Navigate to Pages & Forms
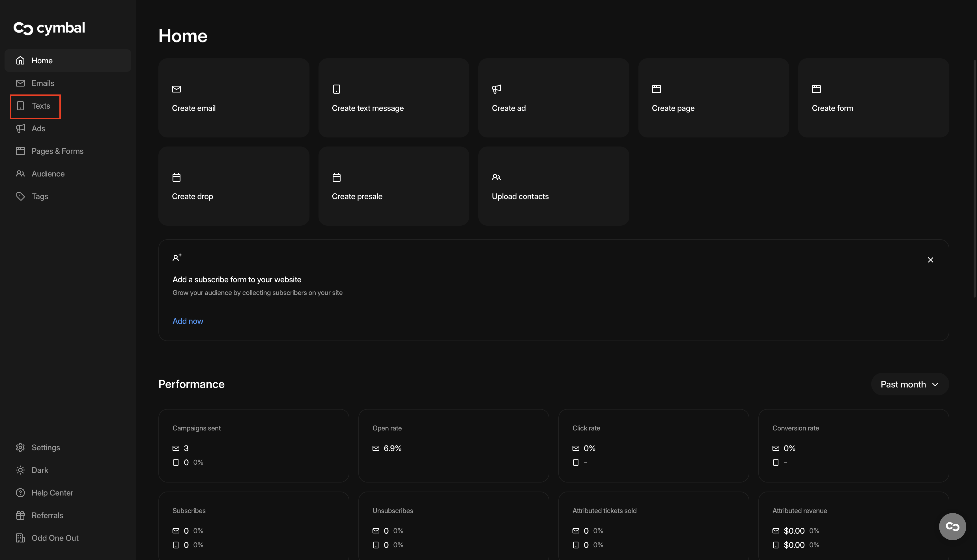Image resolution: width=977 pixels, height=560 pixels. pos(57,151)
